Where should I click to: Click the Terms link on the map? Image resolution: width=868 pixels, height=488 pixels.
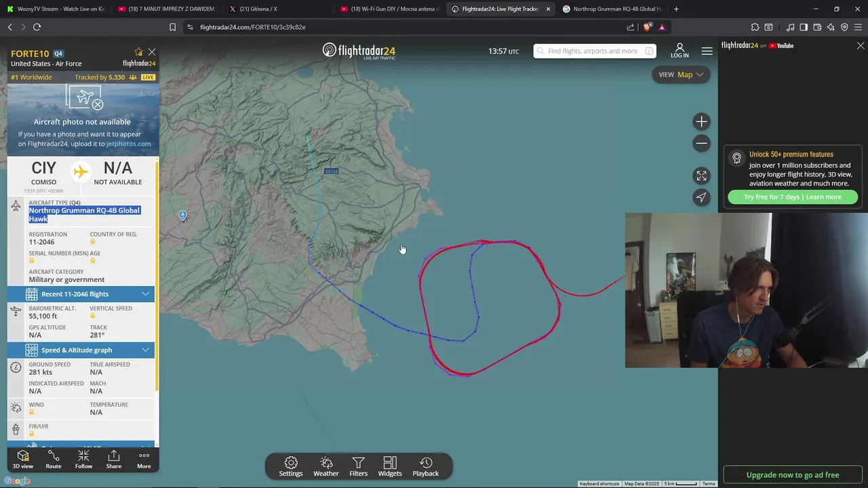pyautogui.click(x=709, y=484)
